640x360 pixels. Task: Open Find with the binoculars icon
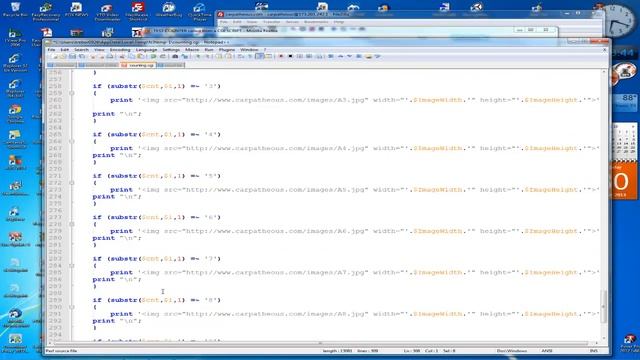tap(175, 56)
